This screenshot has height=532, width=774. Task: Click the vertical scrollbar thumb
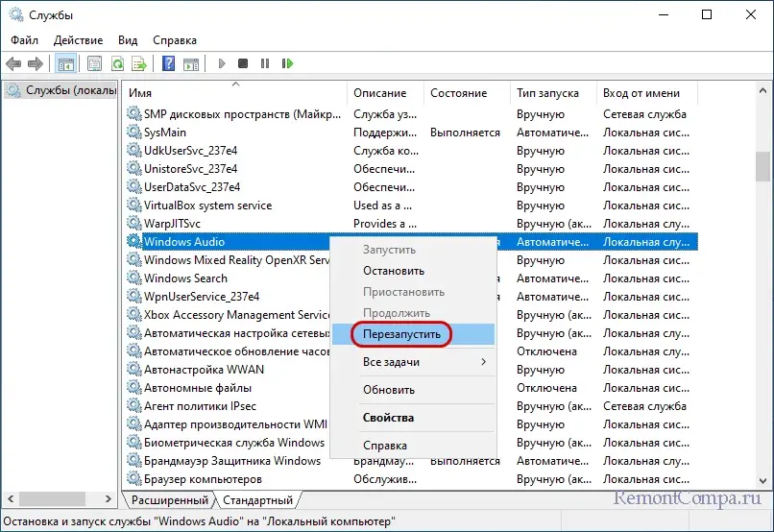click(762, 166)
